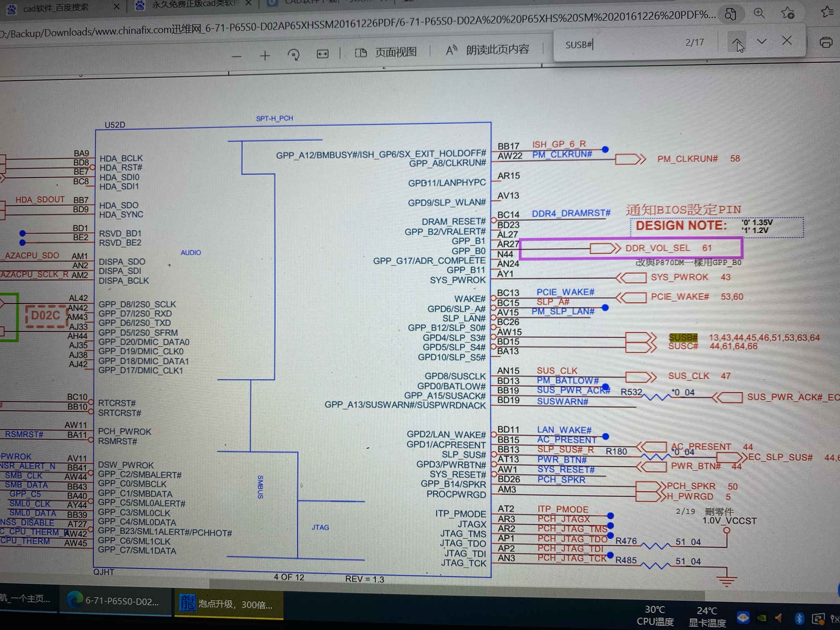The width and height of the screenshot is (840, 630).
Task: Click the zoom in plus button
Action: pyautogui.click(x=265, y=55)
